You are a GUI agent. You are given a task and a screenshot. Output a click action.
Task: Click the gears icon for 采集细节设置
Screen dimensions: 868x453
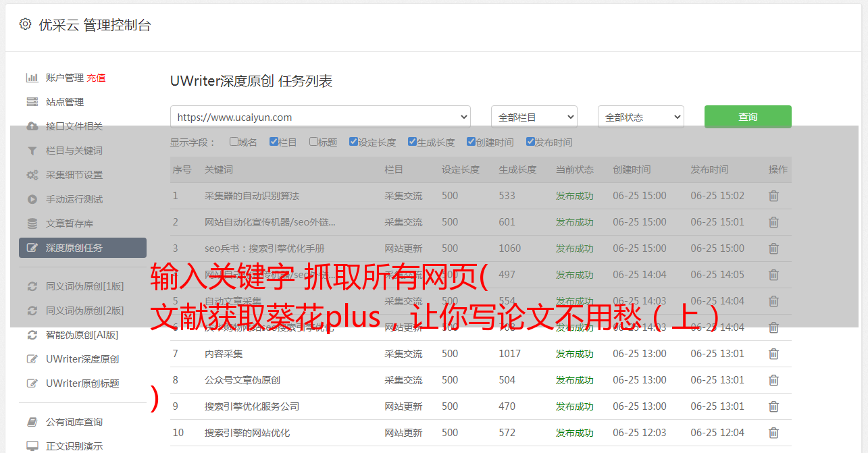tap(32, 175)
